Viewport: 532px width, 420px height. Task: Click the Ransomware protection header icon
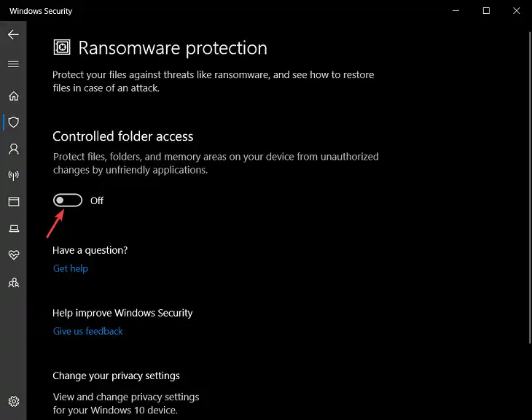[x=62, y=47]
